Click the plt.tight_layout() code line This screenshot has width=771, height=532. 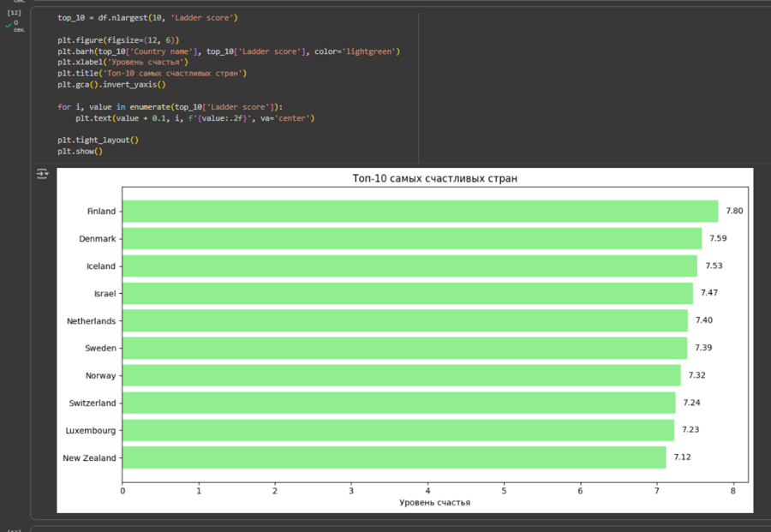point(98,140)
